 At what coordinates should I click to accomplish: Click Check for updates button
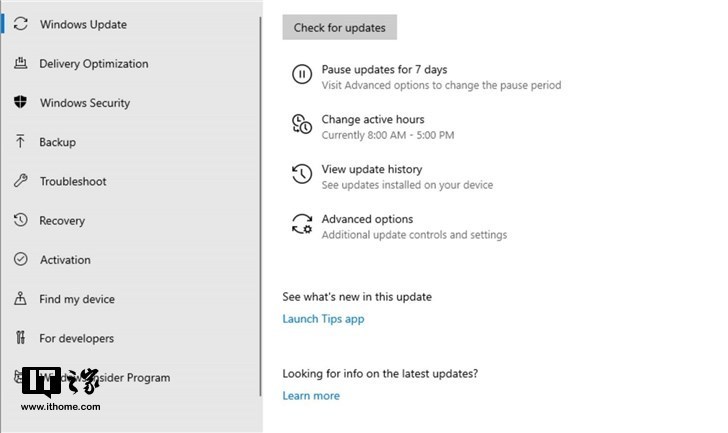click(339, 27)
